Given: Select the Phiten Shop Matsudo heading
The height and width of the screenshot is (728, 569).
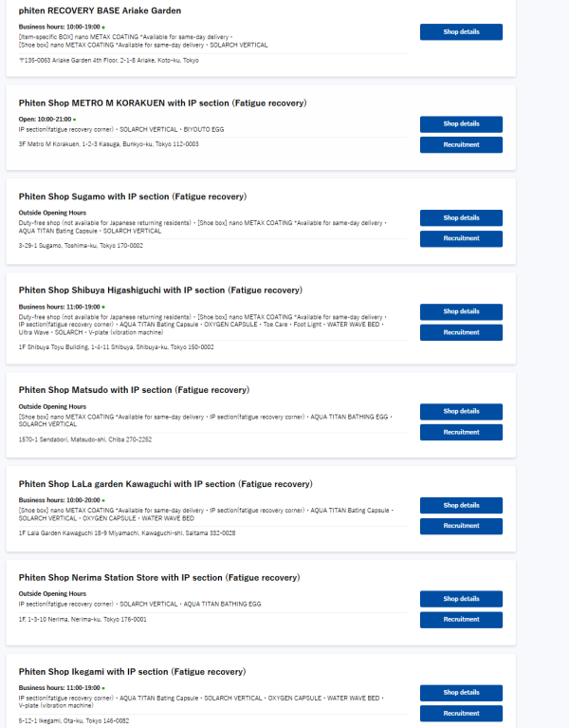Looking at the screenshot, I should tap(134, 390).
